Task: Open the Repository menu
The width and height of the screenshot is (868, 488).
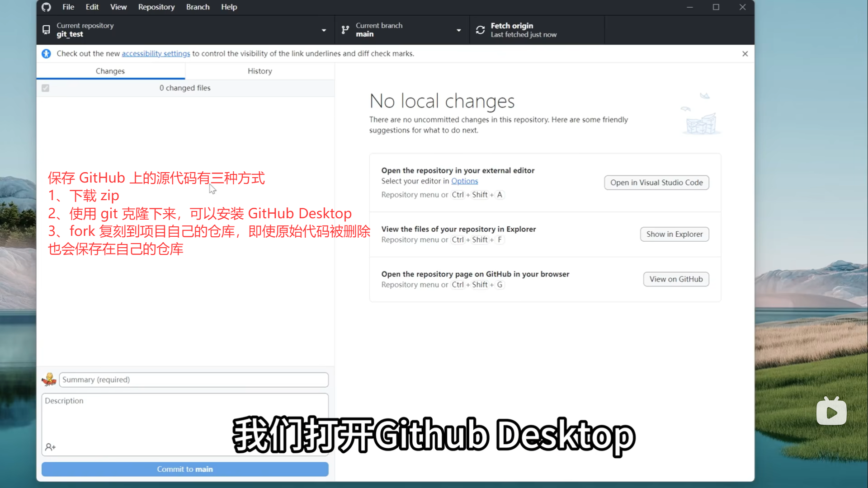Action: point(156,7)
